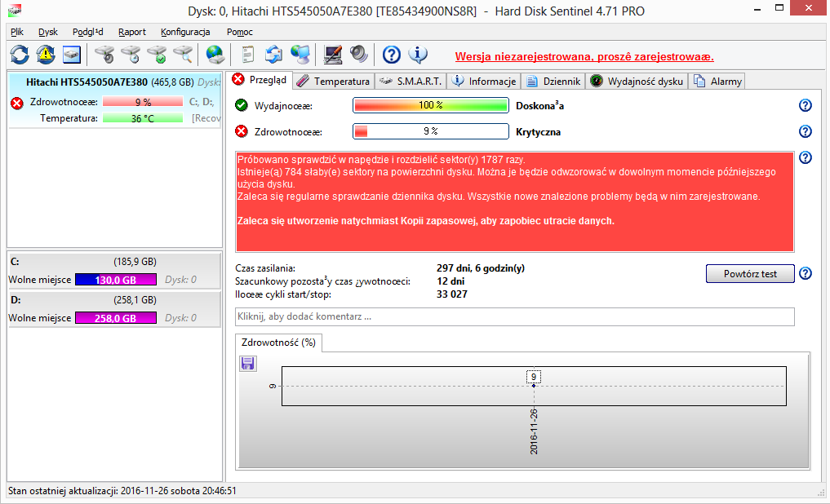Click help icon next to Zdrowotność Krytyczna
The width and height of the screenshot is (830, 504).
(x=806, y=131)
